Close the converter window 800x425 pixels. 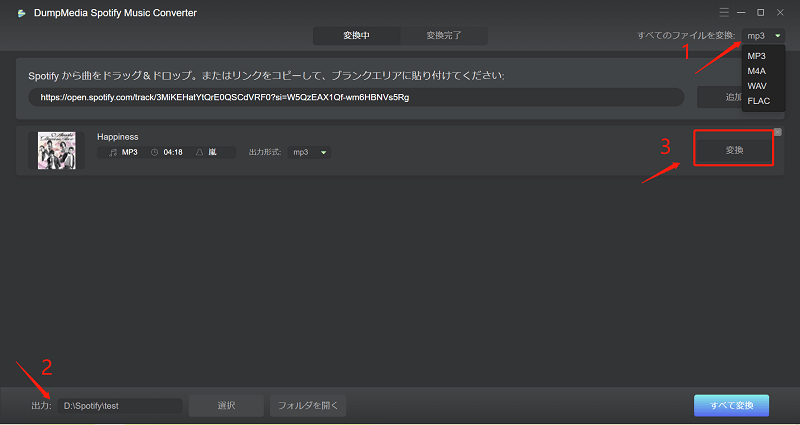780,12
